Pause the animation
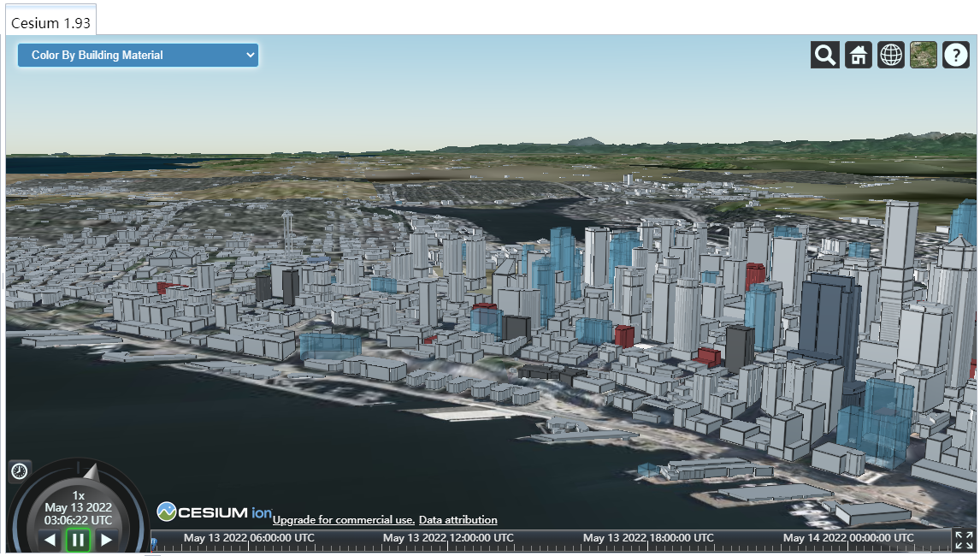Viewport: 980px width, 556px height. [78, 540]
